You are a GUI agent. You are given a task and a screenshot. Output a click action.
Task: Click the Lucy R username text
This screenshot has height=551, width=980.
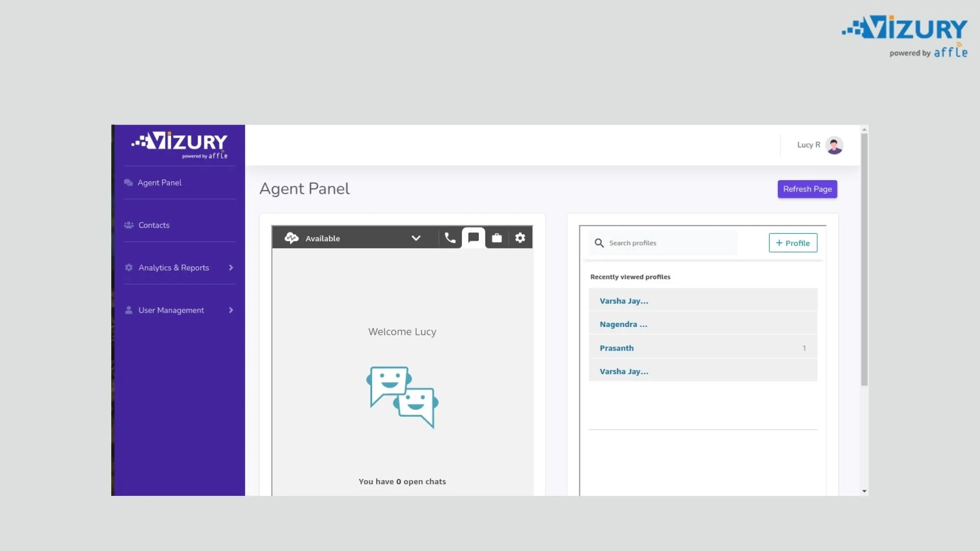tap(808, 145)
